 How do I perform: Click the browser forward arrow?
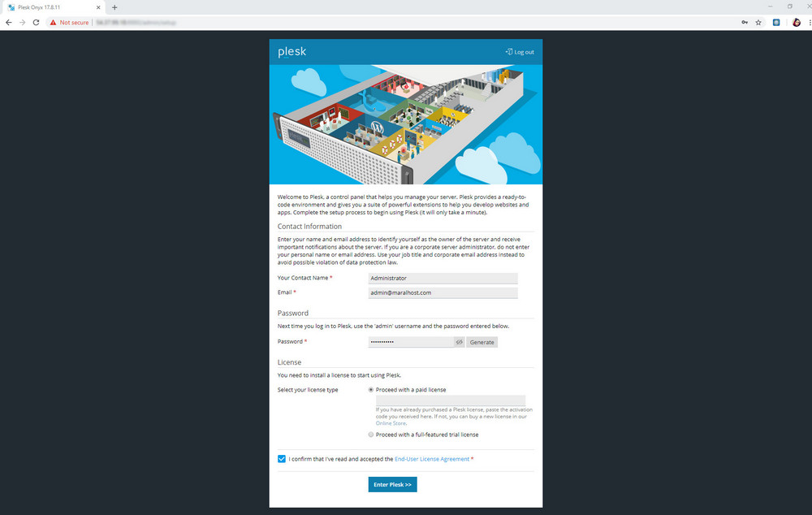point(22,22)
